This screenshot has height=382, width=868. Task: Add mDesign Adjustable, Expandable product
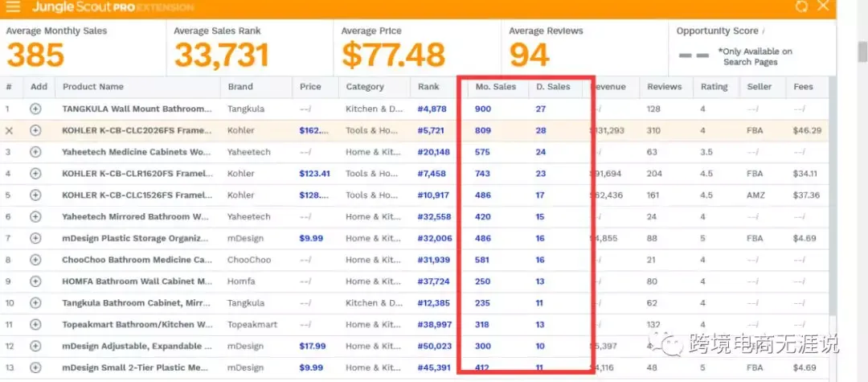pyautogui.click(x=35, y=347)
